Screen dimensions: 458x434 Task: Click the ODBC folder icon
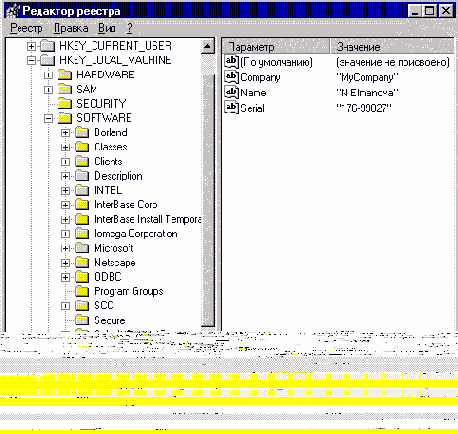coord(82,277)
